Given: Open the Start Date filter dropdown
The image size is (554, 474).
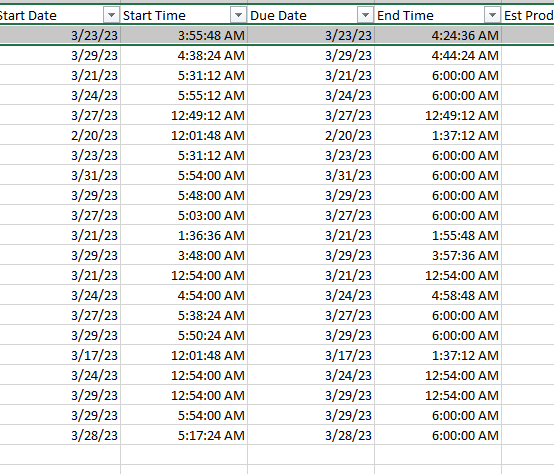Looking at the screenshot, I should click(111, 15).
